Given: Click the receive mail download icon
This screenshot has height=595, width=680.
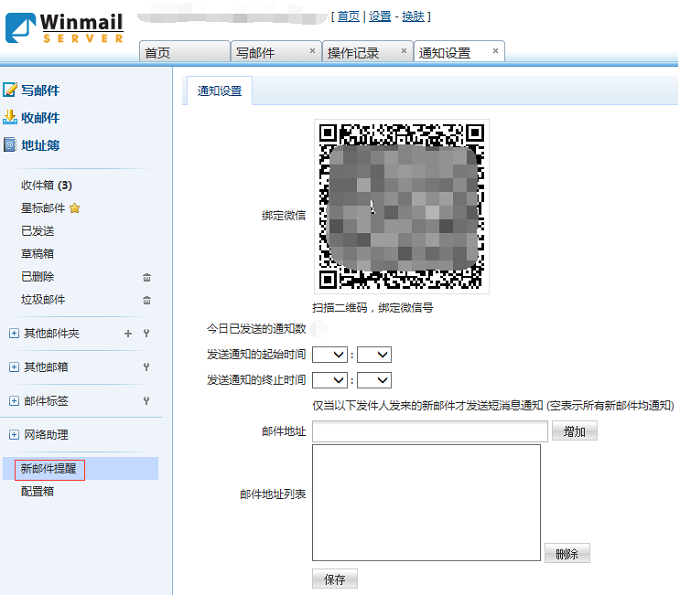Looking at the screenshot, I should coord(10,117).
